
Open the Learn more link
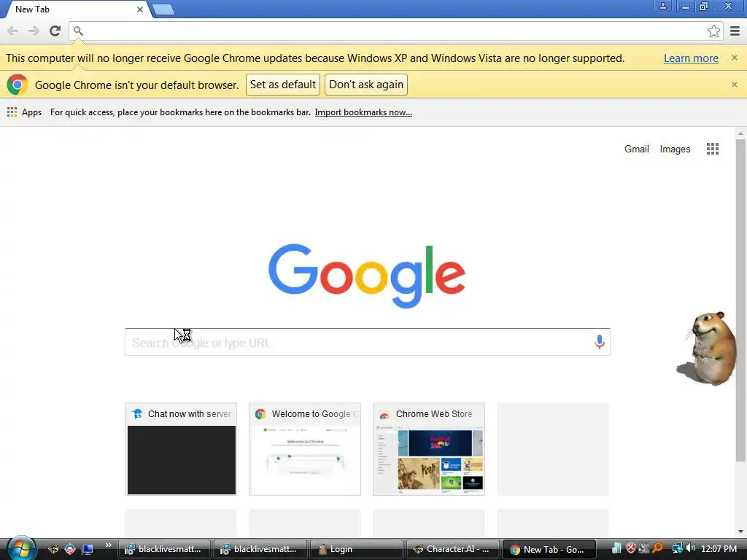point(691,58)
